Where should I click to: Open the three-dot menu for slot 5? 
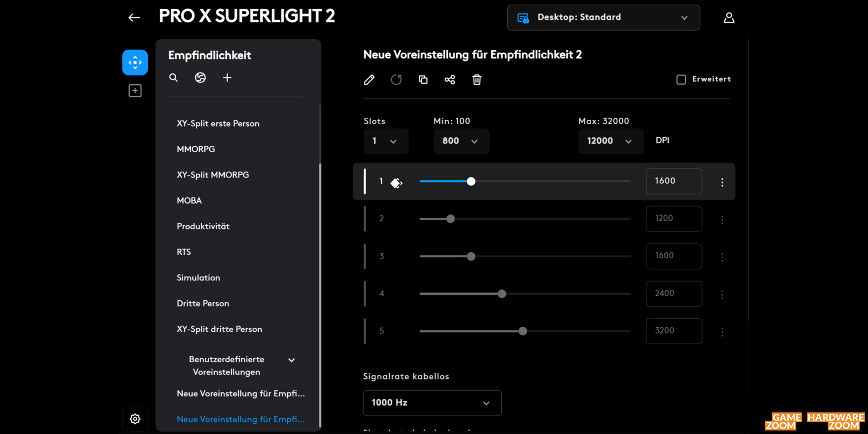click(722, 332)
